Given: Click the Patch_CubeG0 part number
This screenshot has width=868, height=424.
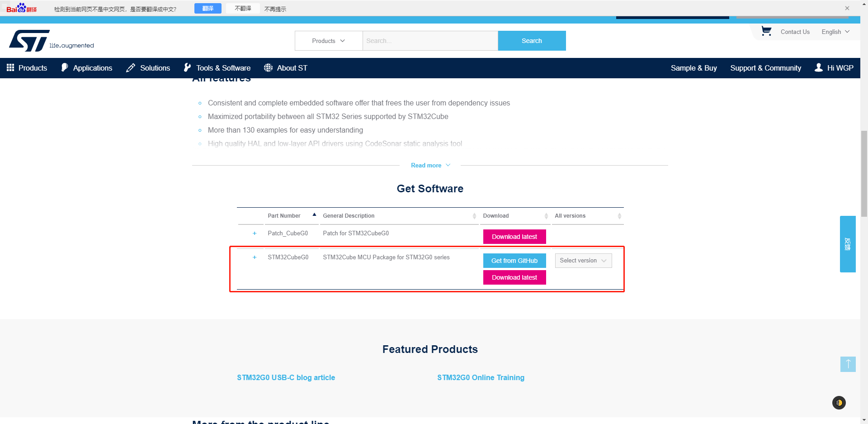Looking at the screenshot, I should tap(288, 233).
